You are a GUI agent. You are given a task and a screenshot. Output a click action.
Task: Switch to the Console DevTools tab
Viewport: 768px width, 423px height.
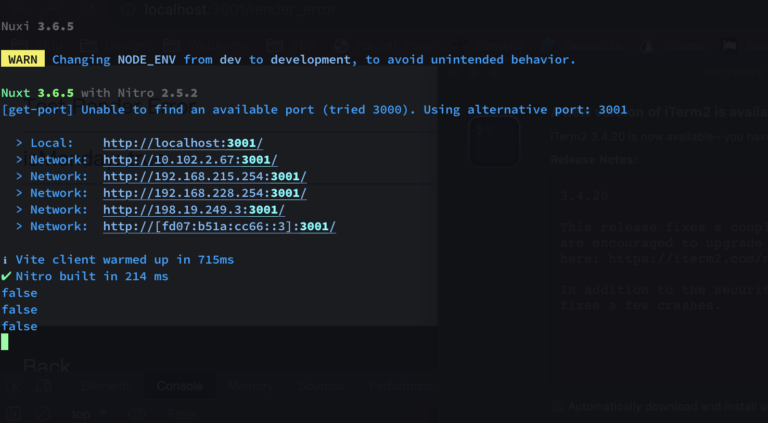(x=179, y=386)
